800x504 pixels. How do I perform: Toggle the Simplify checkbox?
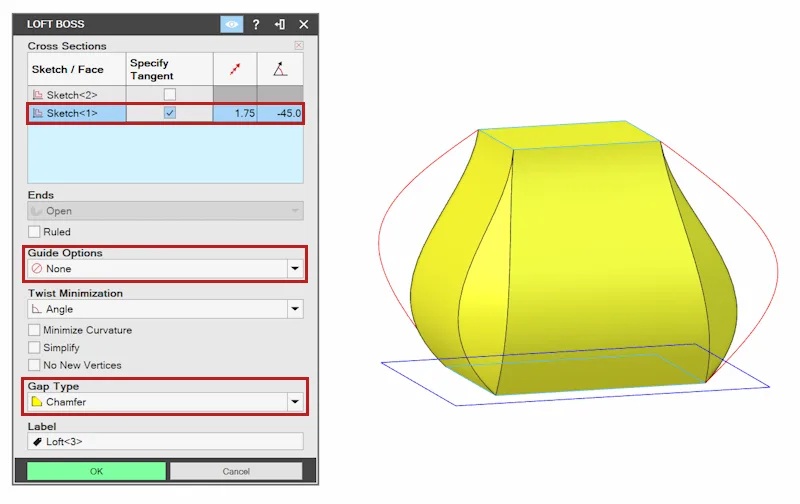tap(34, 347)
